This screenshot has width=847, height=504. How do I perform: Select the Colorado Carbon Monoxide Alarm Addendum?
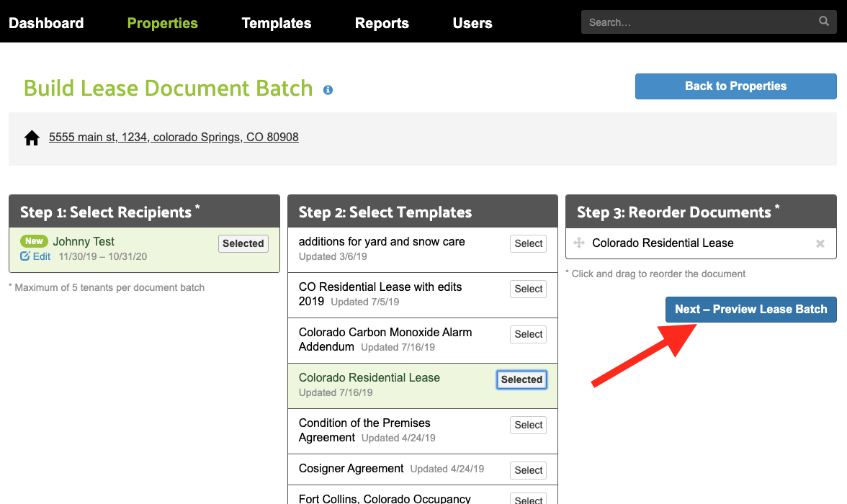pyautogui.click(x=528, y=334)
